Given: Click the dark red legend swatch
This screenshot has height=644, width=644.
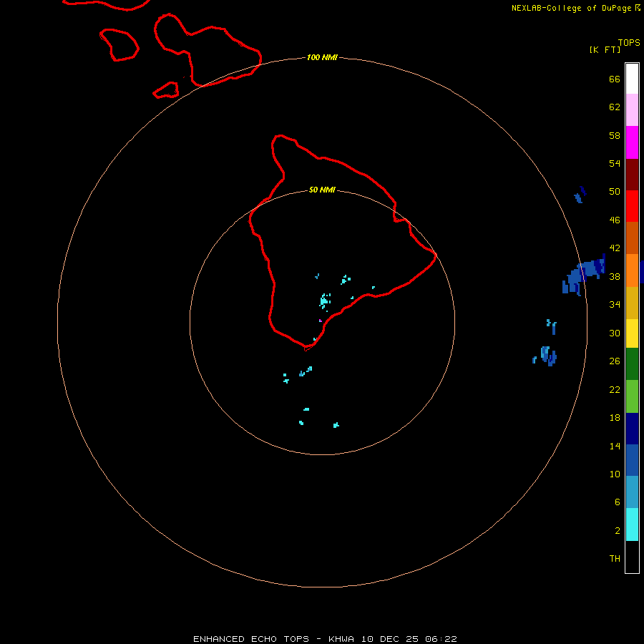Looking at the screenshot, I should pos(632,175).
